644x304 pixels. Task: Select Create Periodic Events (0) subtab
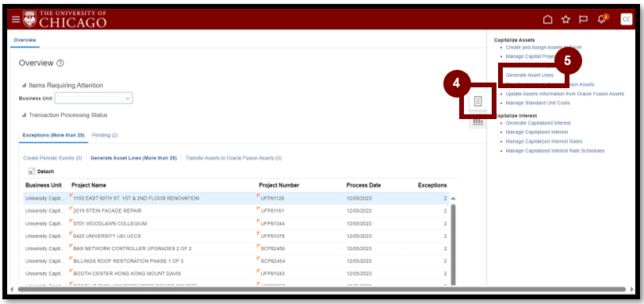click(52, 158)
